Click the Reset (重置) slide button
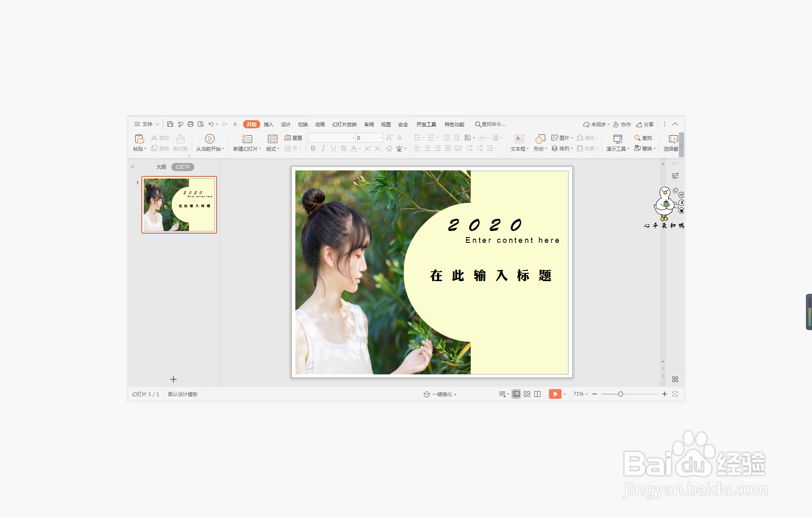812x517 pixels. pyautogui.click(x=293, y=138)
